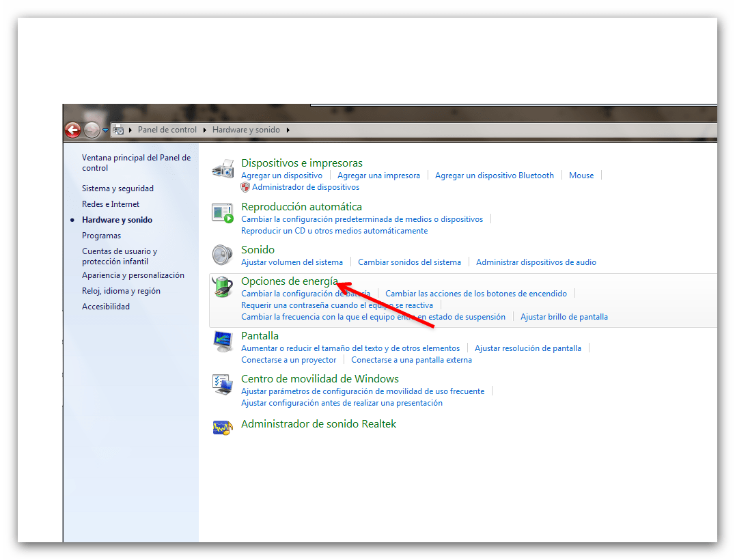Click the Dispositivos e impresoras printer icon
Screen dimensions: 735x560
[223, 169]
